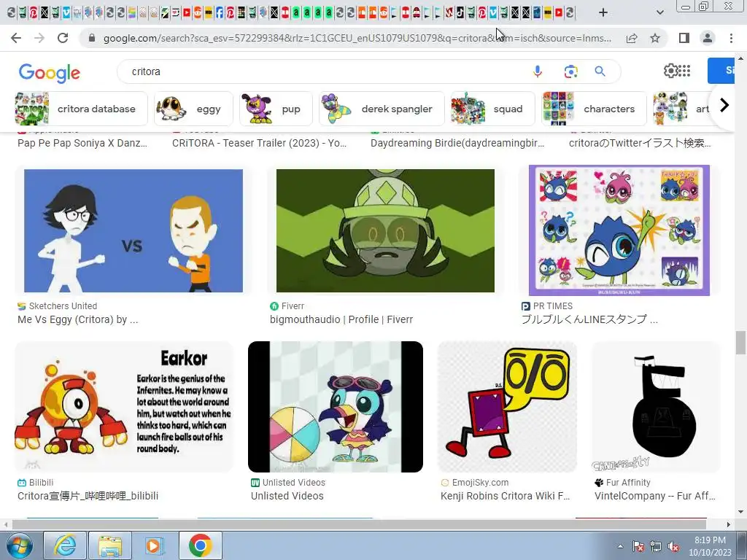
Task: Click the Chrome taskbar icon
Action: [200, 545]
